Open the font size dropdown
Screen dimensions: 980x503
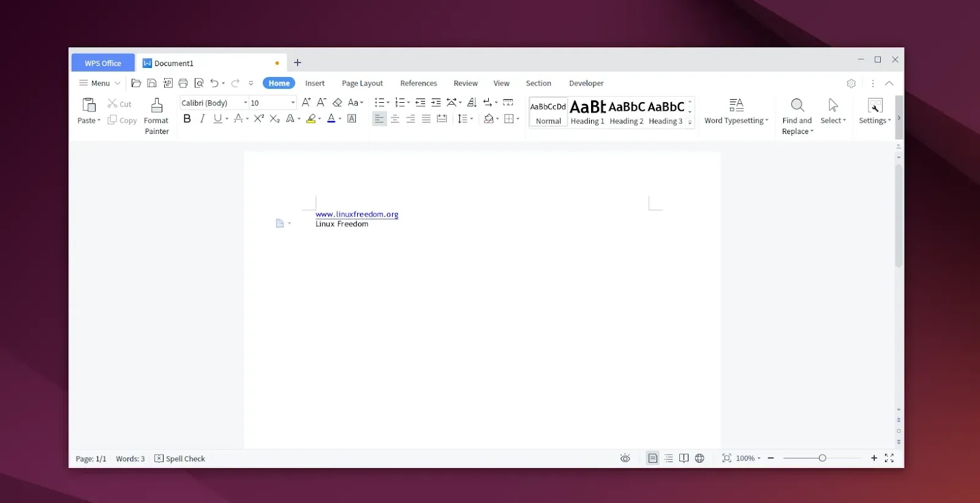[x=293, y=103]
